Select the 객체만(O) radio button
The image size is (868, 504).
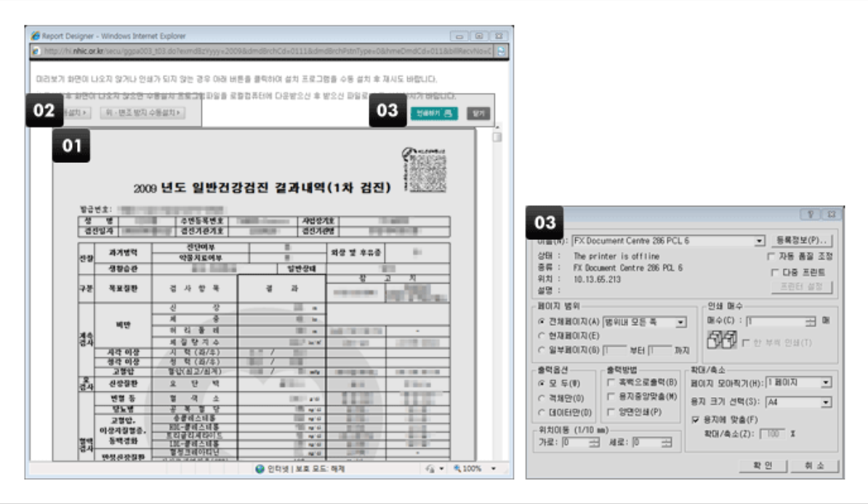[x=542, y=399]
